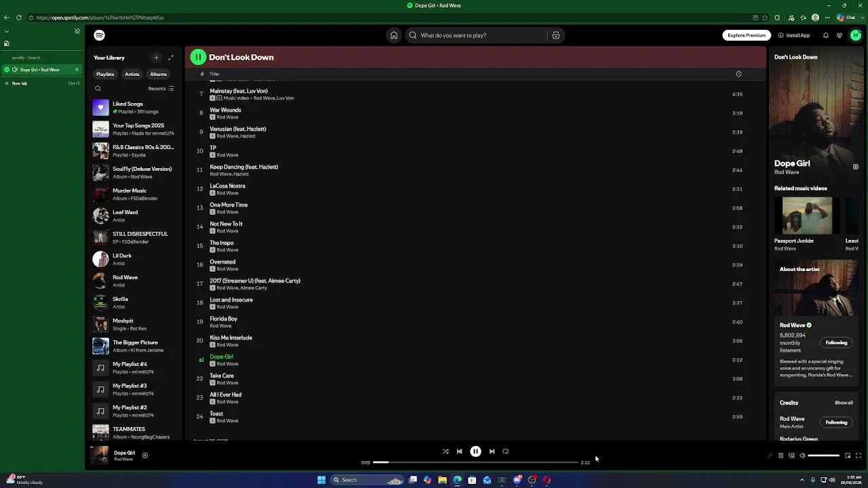Image resolution: width=868 pixels, height=488 pixels.
Task: Open the Windows Start menu
Action: click(321, 480)
